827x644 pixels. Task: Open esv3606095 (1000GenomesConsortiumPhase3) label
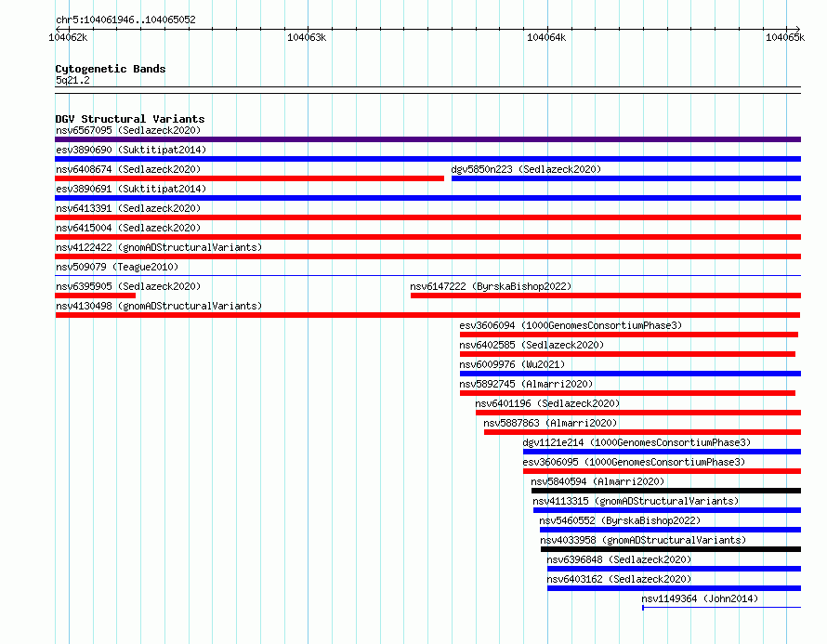point(634,462)
